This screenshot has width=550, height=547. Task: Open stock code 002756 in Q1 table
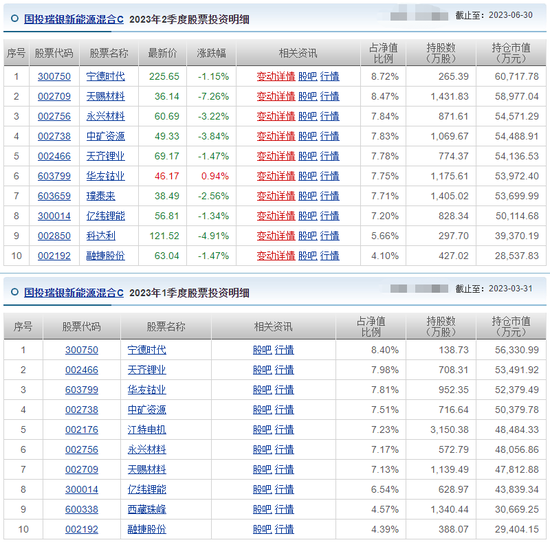[x=82, y=449]
